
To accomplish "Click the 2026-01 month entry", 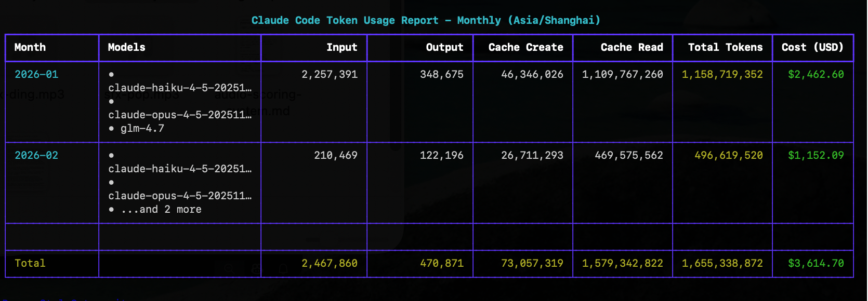I will pos(36,74).
